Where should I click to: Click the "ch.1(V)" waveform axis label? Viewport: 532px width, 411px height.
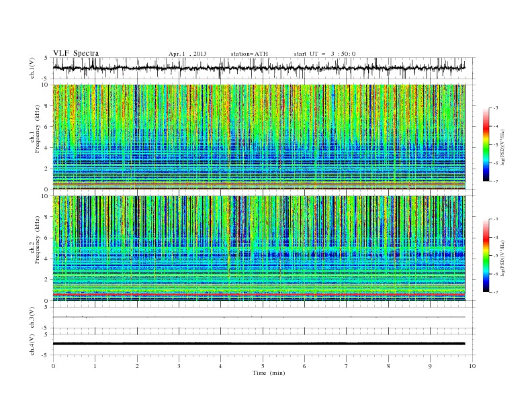point(32,68)
